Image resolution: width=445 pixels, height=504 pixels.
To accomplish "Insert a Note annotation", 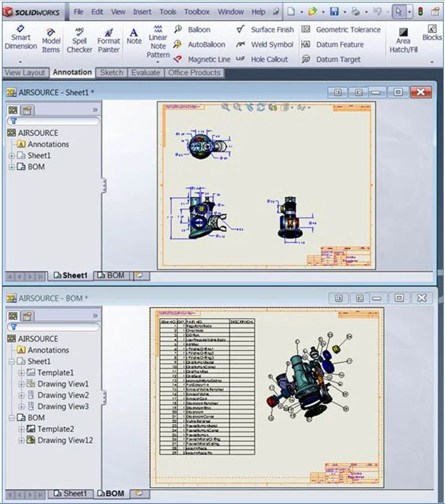I will (x=134, y=37).
